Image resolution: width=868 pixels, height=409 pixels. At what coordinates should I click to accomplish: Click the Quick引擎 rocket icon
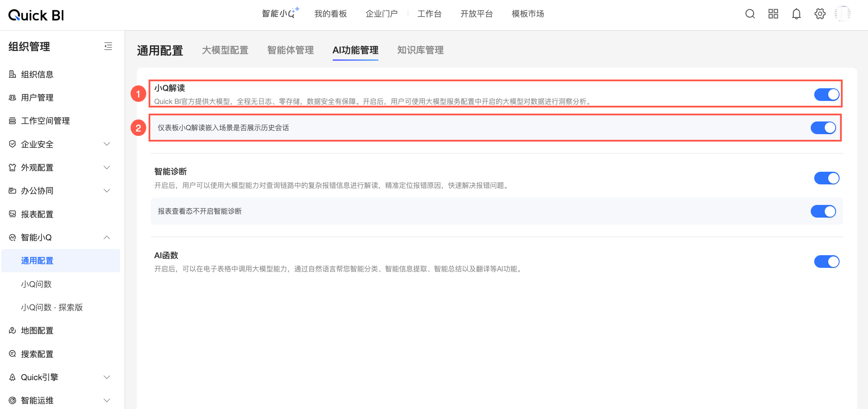[13, 377]
